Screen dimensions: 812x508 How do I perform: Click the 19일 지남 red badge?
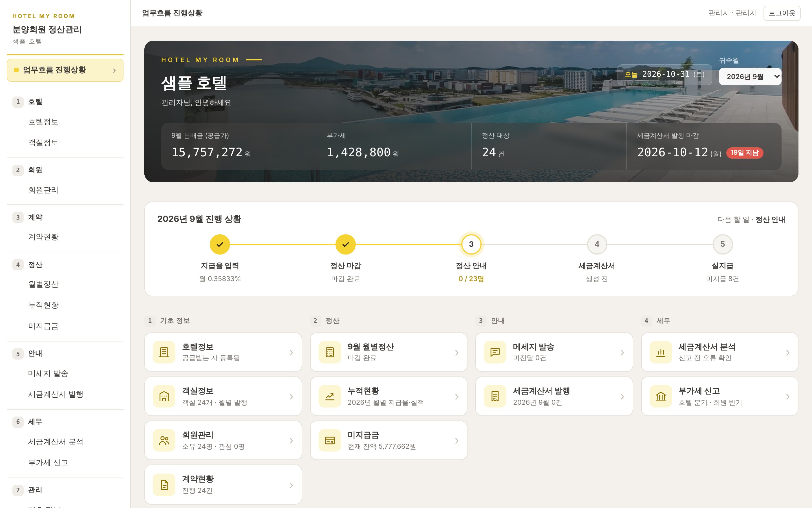745,153
